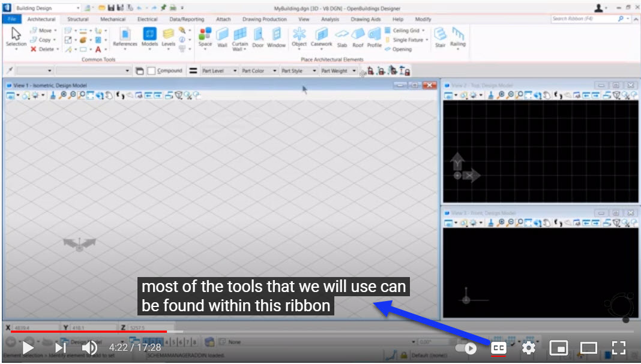
Task: Click the red letter A text tool
Action: click(x=98, y=49)
